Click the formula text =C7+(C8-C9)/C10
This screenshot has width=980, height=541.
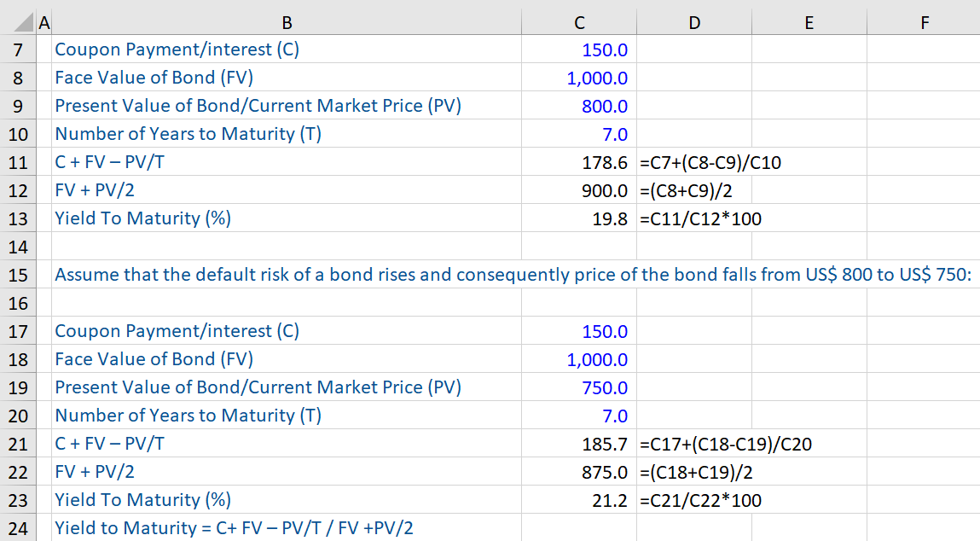(x=710, y=163)
